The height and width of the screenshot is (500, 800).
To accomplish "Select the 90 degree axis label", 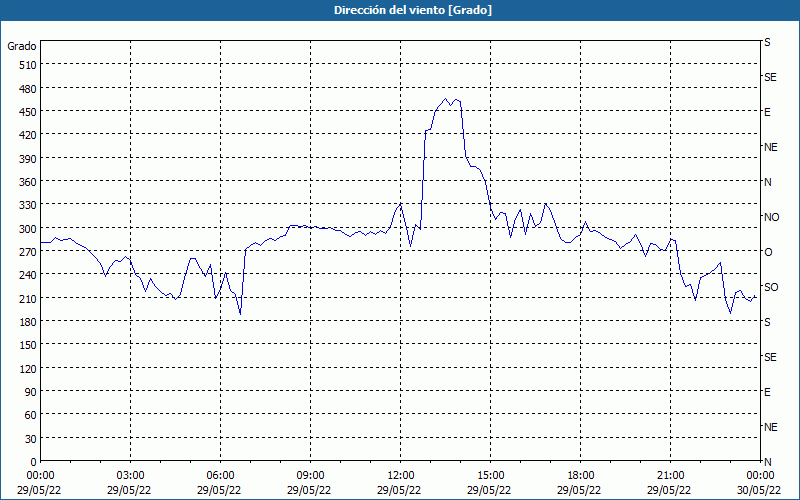I will click(31, 392).
